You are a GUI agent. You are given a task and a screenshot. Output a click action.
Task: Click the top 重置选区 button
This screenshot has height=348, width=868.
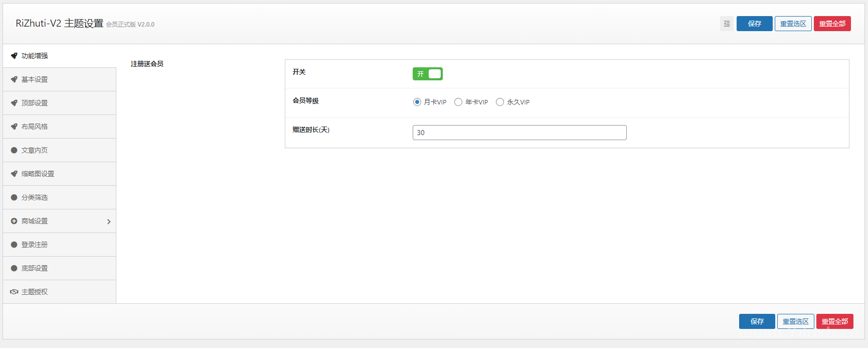[x=793, y=24]
